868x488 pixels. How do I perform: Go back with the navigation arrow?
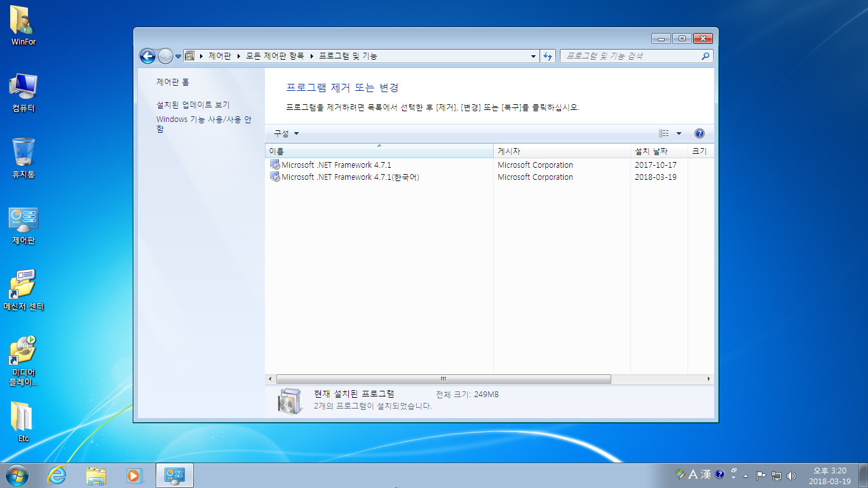point(147,57)
